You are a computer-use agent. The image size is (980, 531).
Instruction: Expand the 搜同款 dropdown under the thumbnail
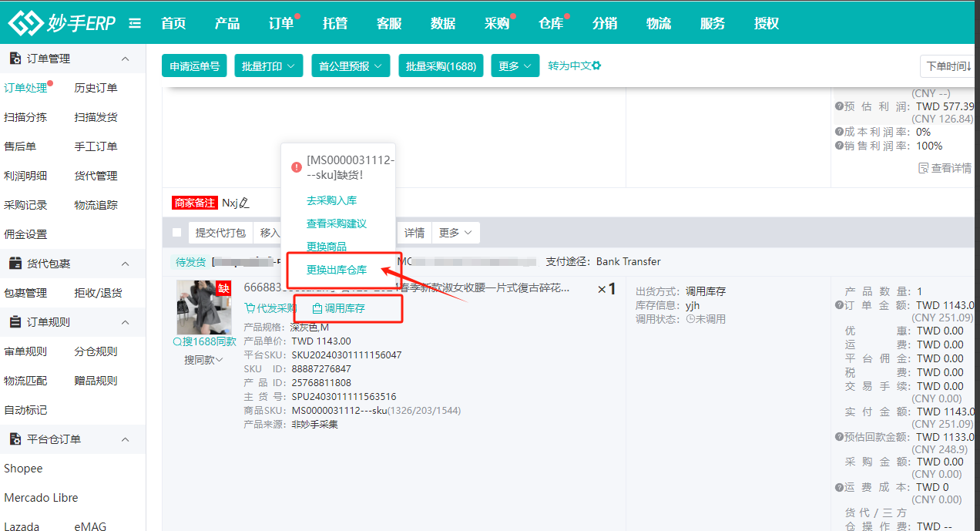tap(203, 360)
